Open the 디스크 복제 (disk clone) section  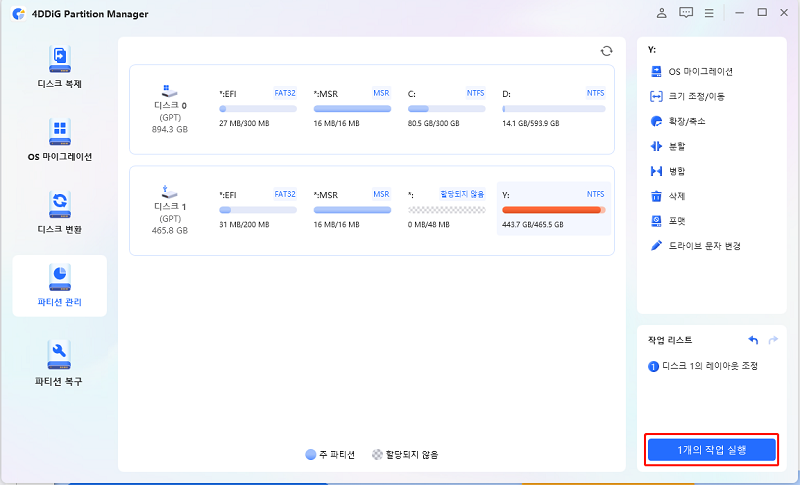pyautogui.click(x=60, y=67)
